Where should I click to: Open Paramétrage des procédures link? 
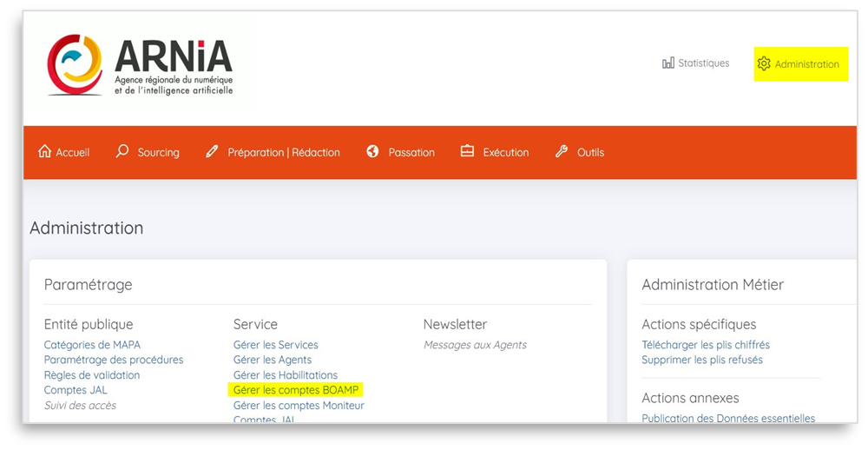point(114,360)
